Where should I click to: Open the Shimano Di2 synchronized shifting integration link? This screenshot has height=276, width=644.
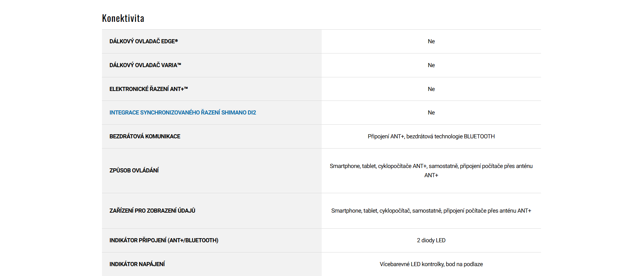click(x=182, y=112)
